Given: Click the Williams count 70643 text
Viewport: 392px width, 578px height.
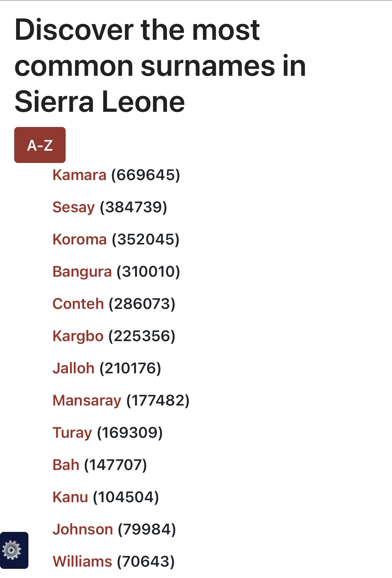Looking at the screenshot, I should coord(146,562).
